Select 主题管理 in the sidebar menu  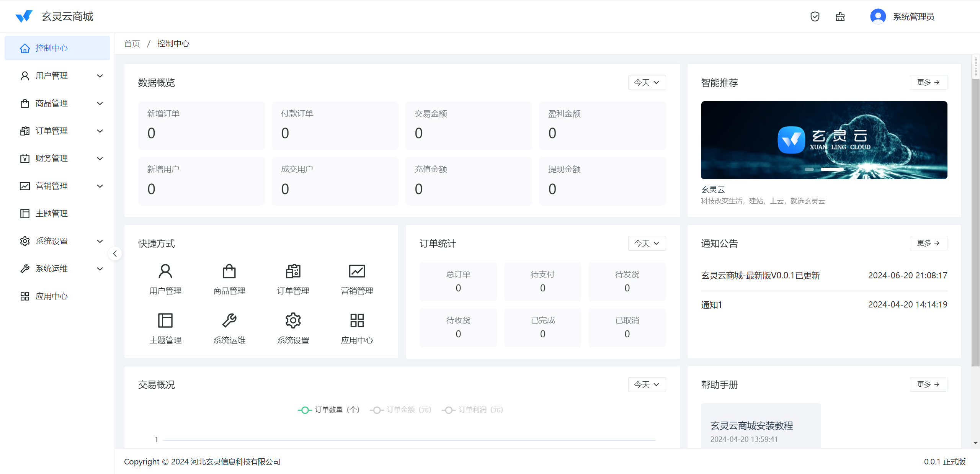pyautogui.click(x=52, y=214)
